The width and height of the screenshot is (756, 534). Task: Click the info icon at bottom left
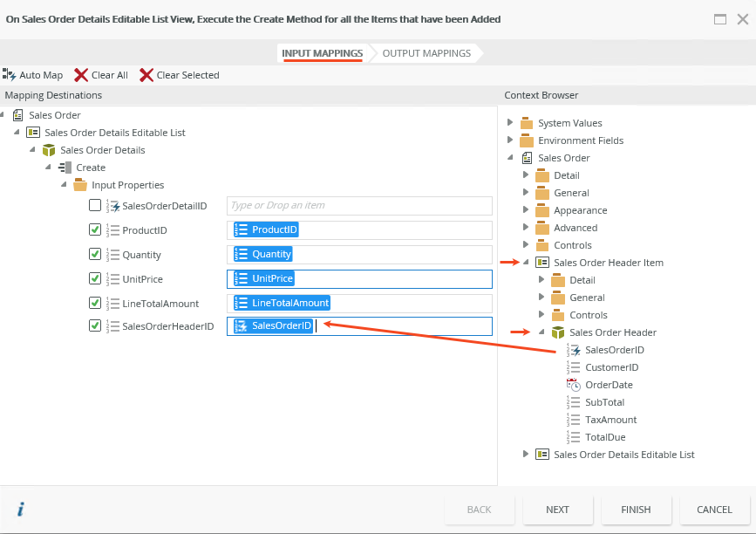(20, 510)
